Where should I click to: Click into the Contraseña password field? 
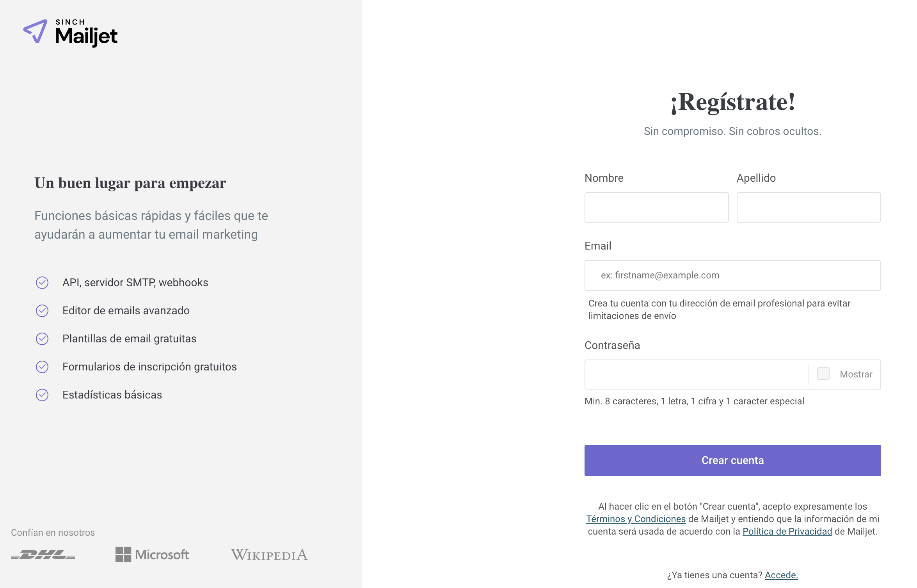[697, 374]
